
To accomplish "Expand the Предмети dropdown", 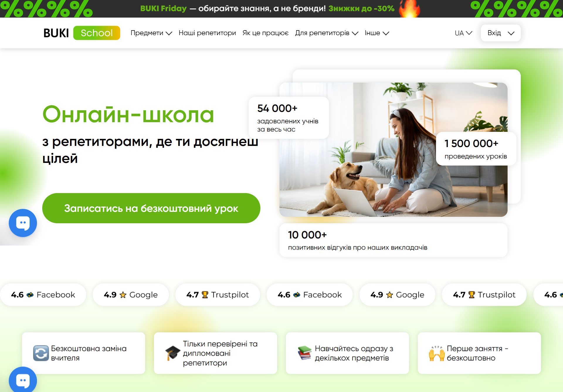I will point(151,33).
